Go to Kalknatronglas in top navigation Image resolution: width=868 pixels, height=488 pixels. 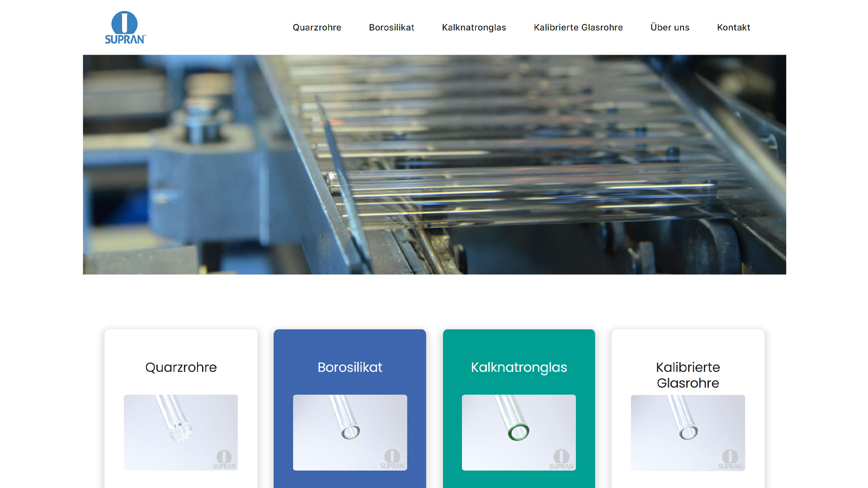coord(474,28)
